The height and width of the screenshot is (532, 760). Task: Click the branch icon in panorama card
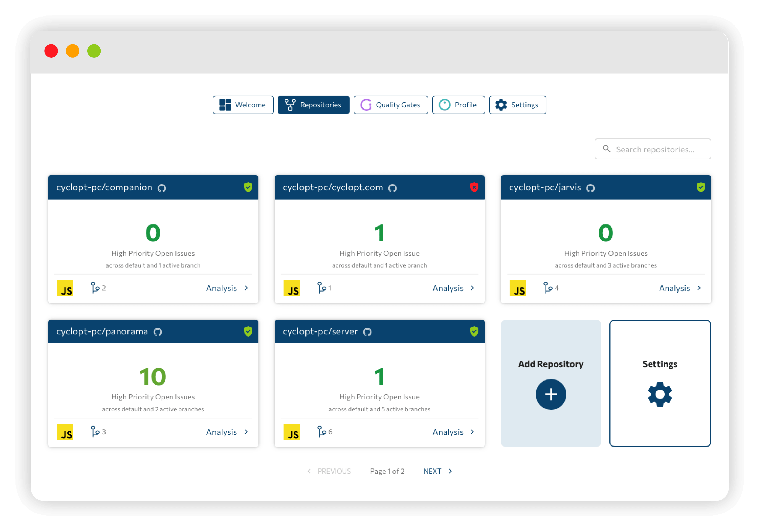[95, 432]
